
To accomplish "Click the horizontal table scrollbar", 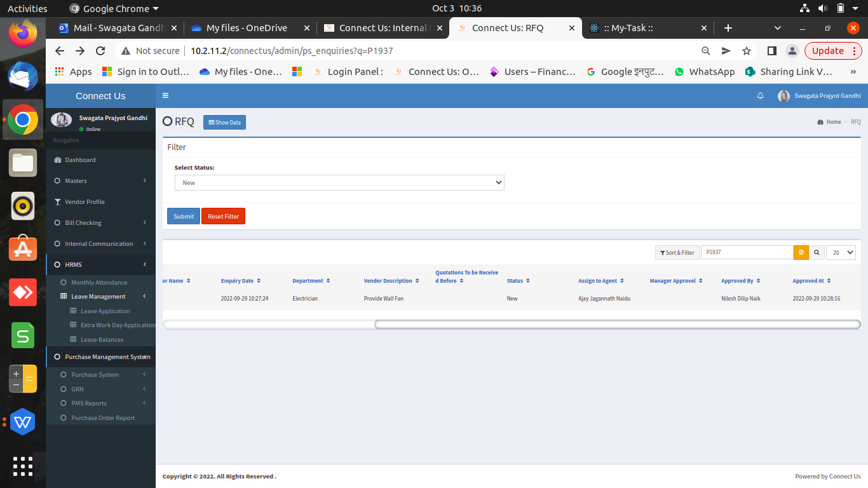I will click(x=617, y=324).
